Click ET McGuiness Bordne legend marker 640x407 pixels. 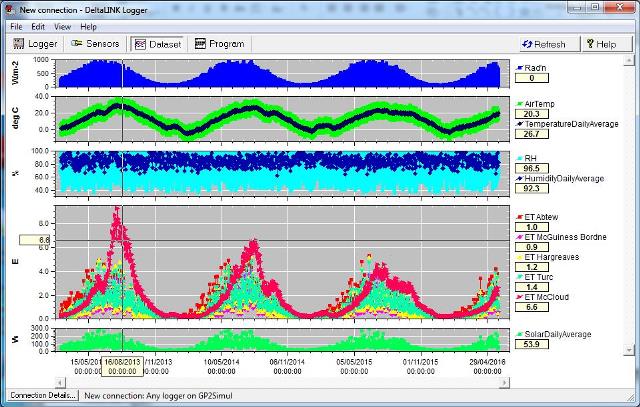(x=520, y=237)
